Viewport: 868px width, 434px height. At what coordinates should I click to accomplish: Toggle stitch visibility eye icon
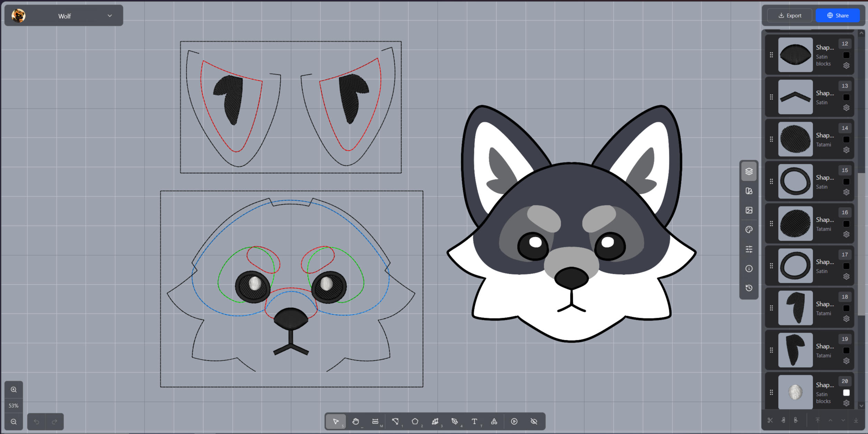click(x=534, y=421)
